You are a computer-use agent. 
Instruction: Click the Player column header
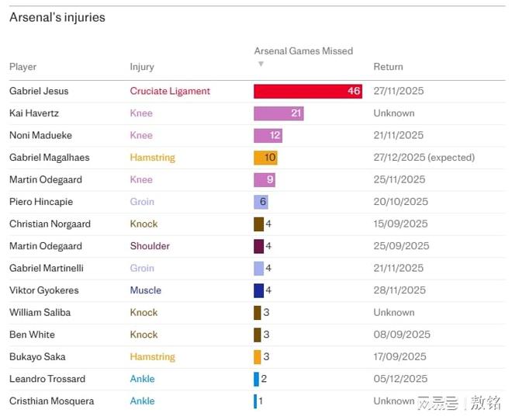(x=23, y=67)
